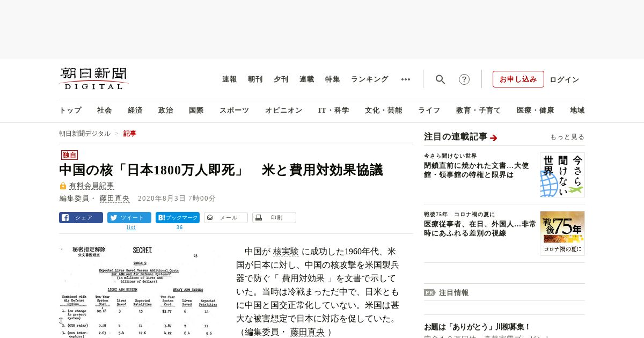Open 医療従事者、在日、外国人 series article
The image size is (644, 338).
480,229
